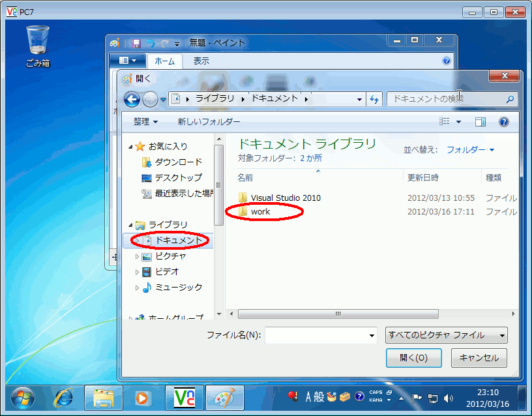This screenshot has width=532, height=416.
Task: Click the horizontal scrollbar in the file list
Action: tap(337, 314)
